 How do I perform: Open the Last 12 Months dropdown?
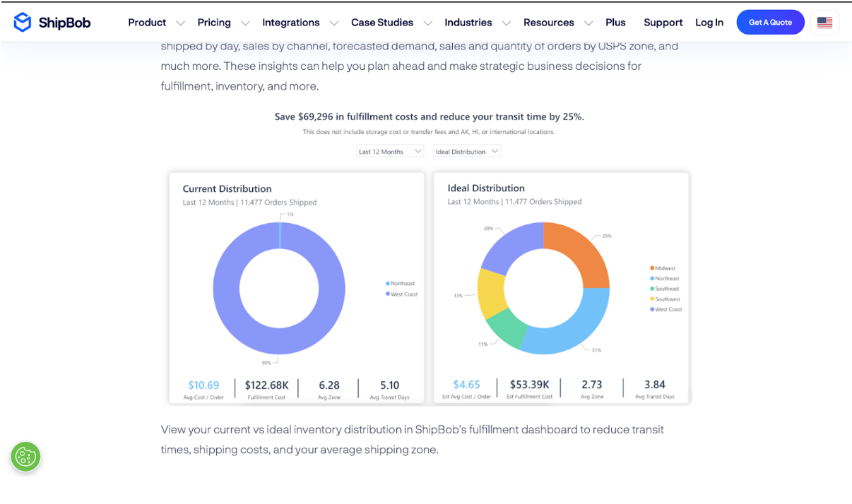[x=390, y=152]
